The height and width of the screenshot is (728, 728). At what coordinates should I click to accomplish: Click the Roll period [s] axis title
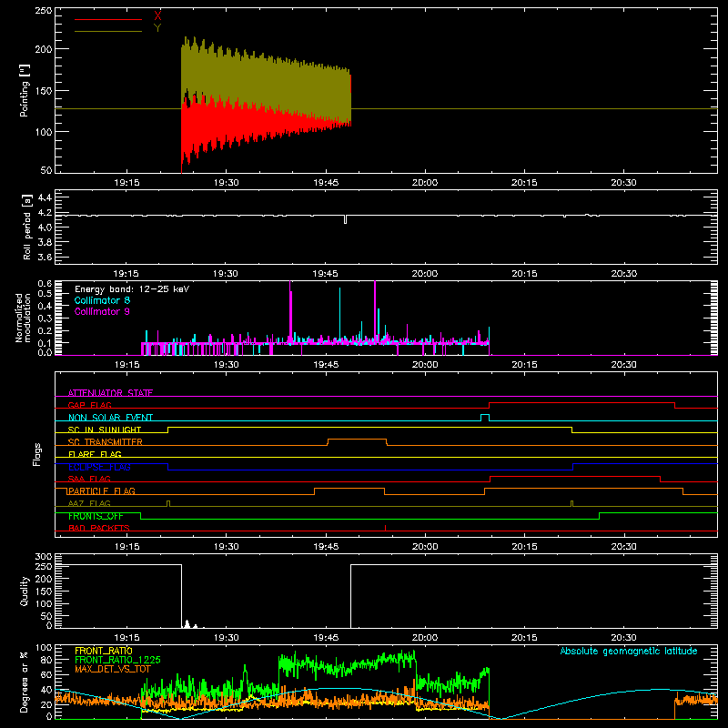pos(27,227)
